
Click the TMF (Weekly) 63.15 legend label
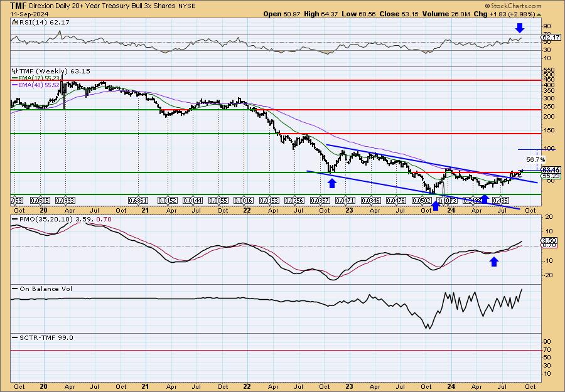pyautogui.click(x=54, y=71)
